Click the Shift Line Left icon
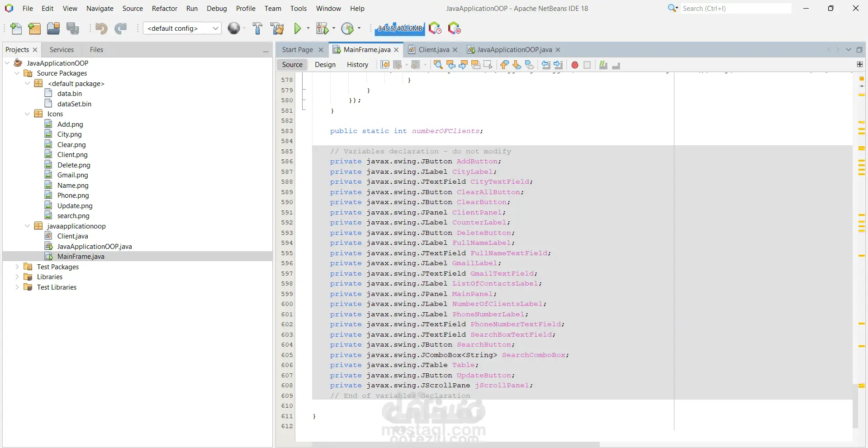Image resolution: width=868 pixels, height=448 pixels. (x=546, y=65)
